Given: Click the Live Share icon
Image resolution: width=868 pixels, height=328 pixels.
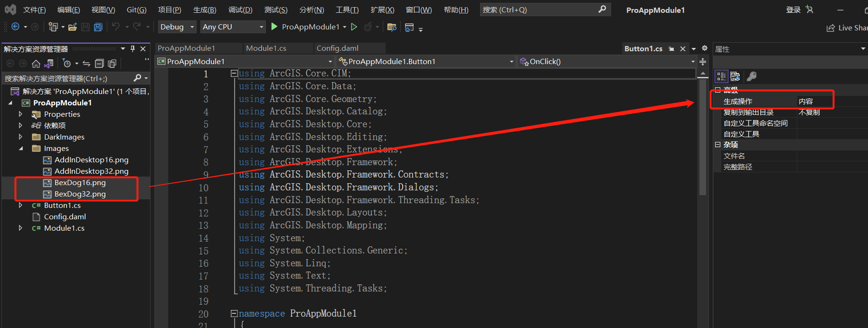Looking at the screenshot, I should [830, 28].
